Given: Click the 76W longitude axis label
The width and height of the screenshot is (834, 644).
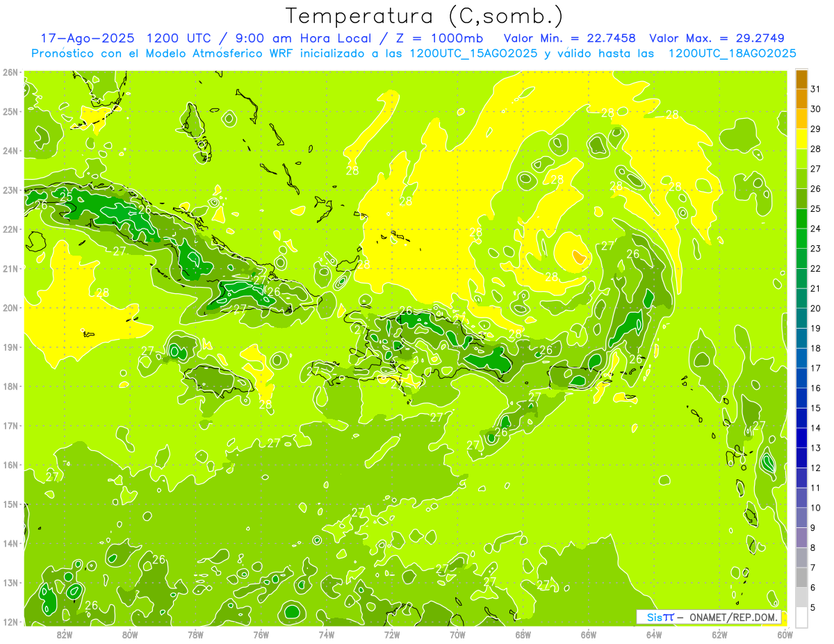Looking at the screenshot, I should pos(261,634).
